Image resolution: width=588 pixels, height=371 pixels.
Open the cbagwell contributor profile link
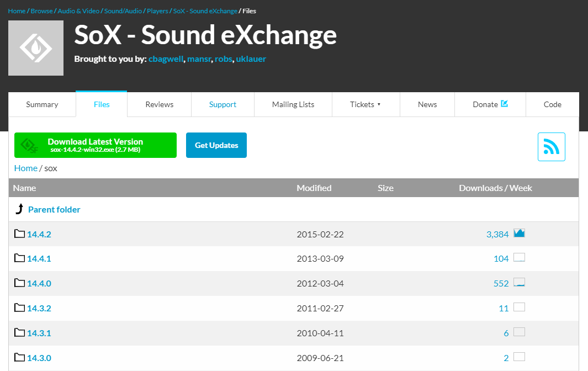(166, 59)
